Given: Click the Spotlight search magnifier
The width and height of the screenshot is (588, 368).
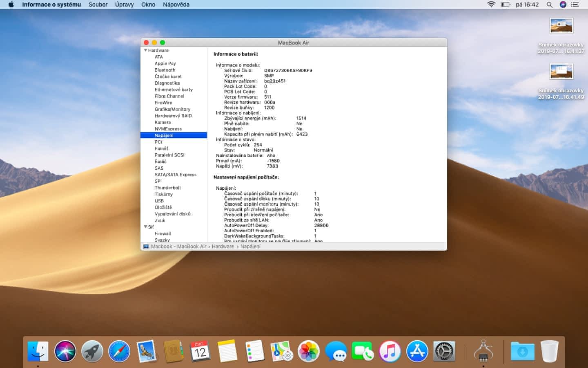Looking at the screenshot, I should (549, 4).
